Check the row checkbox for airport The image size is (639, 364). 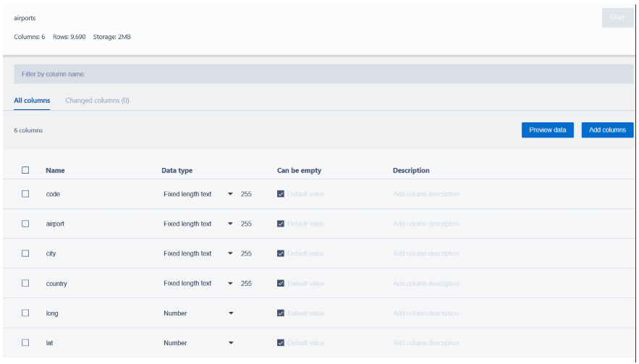coord(25,224)
